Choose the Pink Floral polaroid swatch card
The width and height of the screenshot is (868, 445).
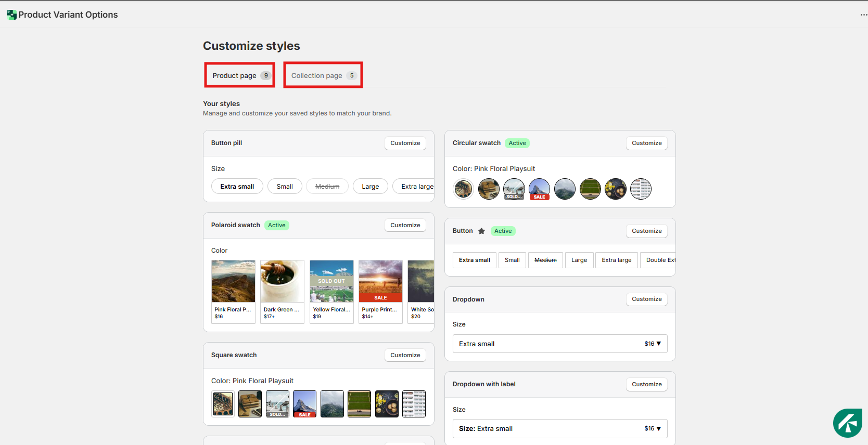pyautogui.click(x=233, y=291)
